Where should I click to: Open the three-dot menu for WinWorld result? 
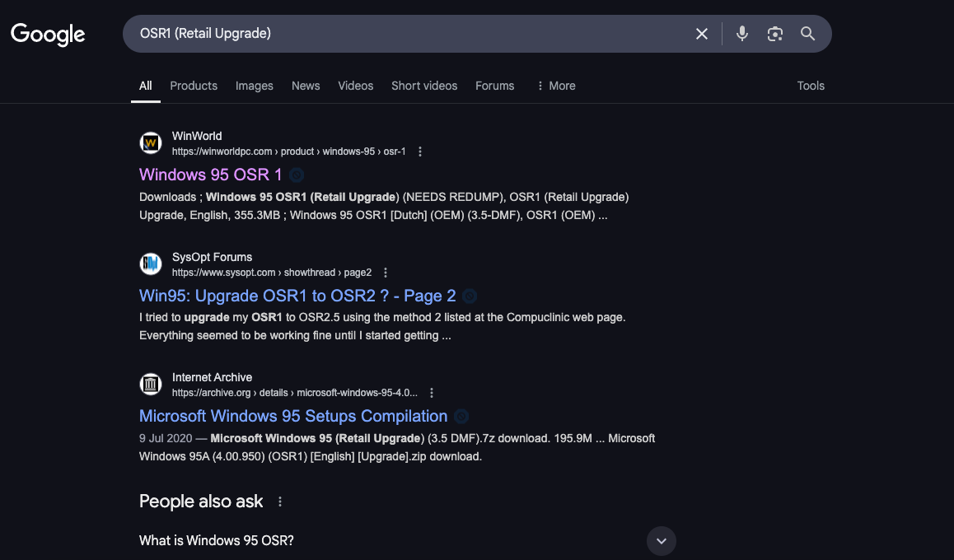[x=420, y=152]
